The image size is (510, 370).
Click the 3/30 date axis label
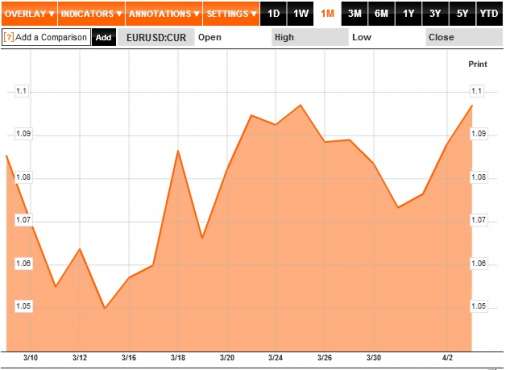click(x=374, y=358)
